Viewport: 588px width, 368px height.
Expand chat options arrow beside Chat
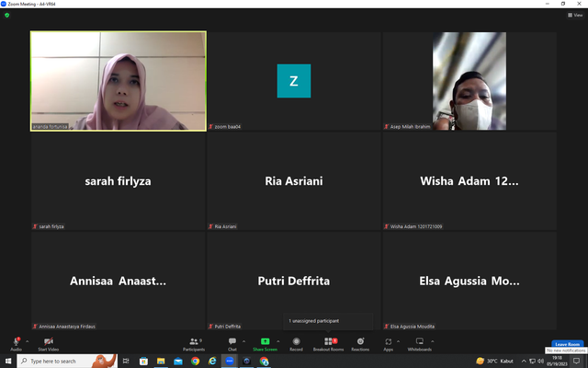click(x=243, y=341)
